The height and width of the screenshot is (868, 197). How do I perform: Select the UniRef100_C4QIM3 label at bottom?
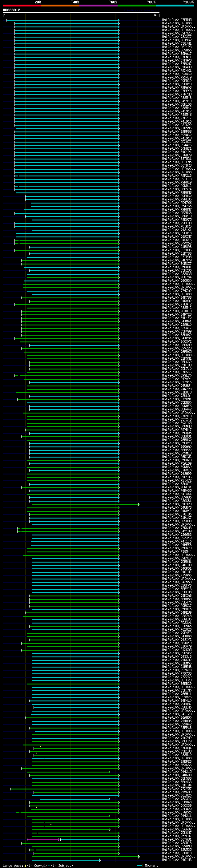[x=177, y=860]
